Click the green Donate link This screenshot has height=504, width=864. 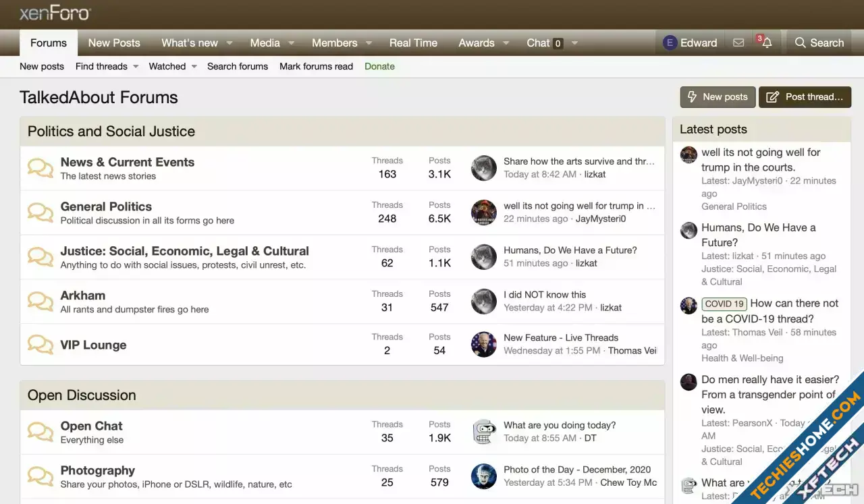point(379,66)
